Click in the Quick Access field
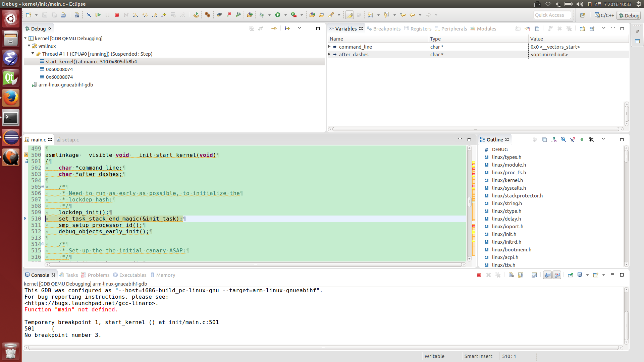 [x=552, y=15]
